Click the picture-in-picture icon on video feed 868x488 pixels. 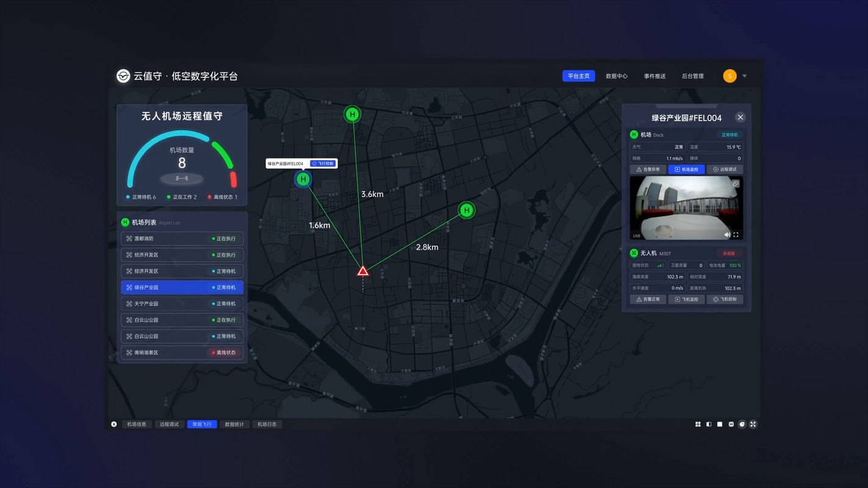(x=736, y=184)
